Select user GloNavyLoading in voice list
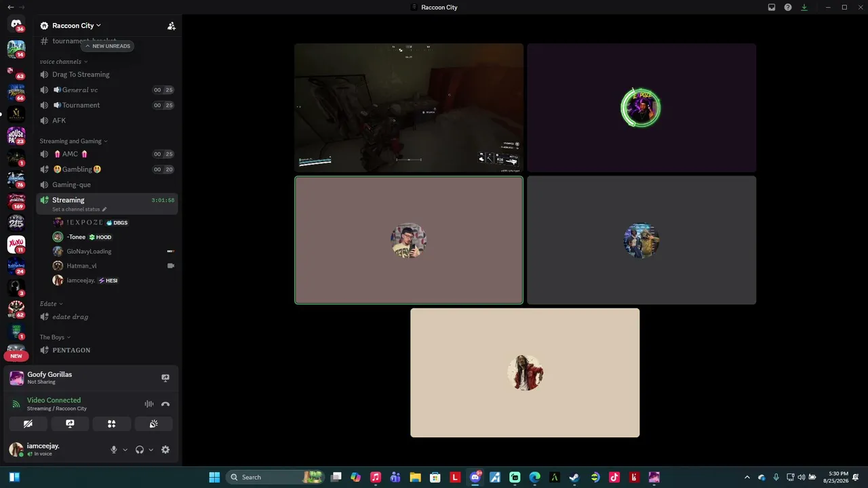Screen dimensions: 868x488 [x=113, y=251]
